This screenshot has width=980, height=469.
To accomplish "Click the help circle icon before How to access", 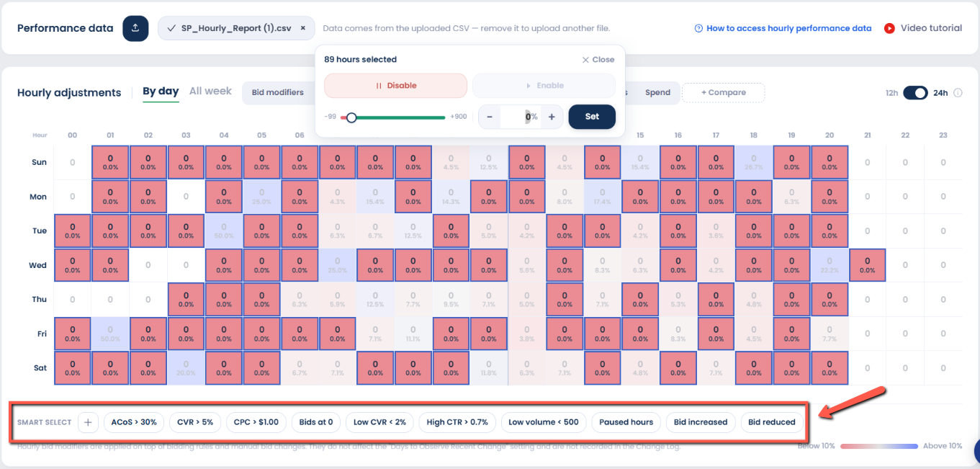I will click(x=698, y=29).
